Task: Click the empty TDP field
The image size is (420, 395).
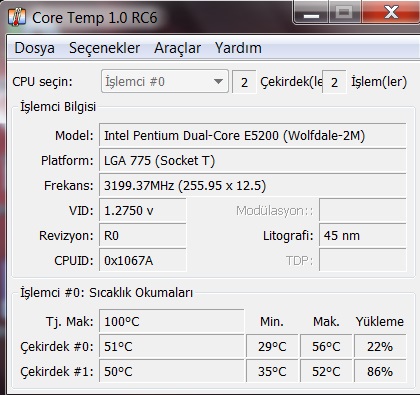Action: 363,260
